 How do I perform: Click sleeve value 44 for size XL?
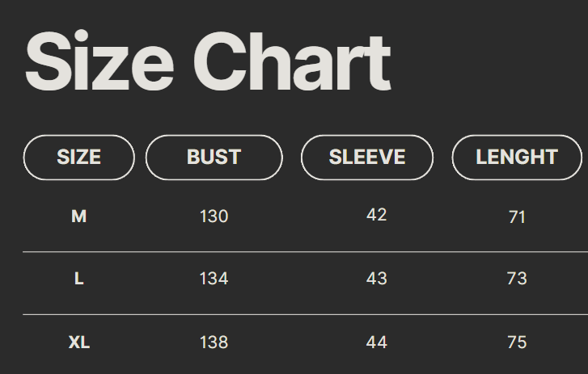(376, 342)
